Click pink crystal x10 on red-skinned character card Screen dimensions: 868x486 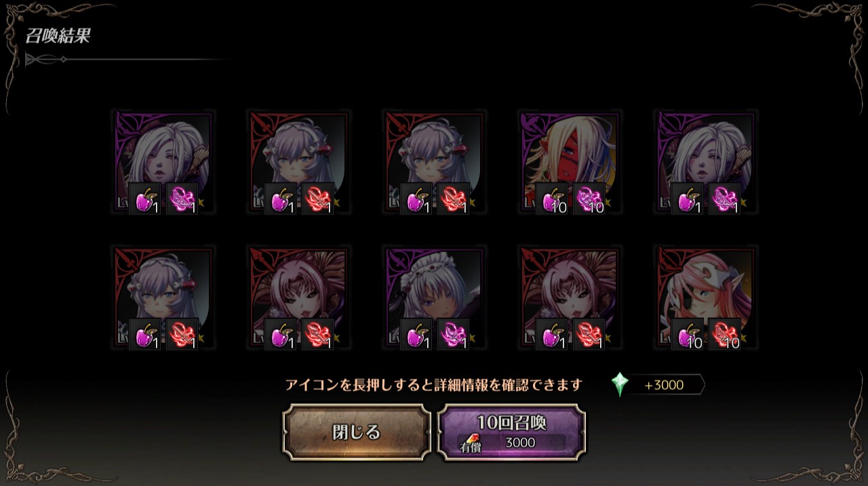pos(589,199)
